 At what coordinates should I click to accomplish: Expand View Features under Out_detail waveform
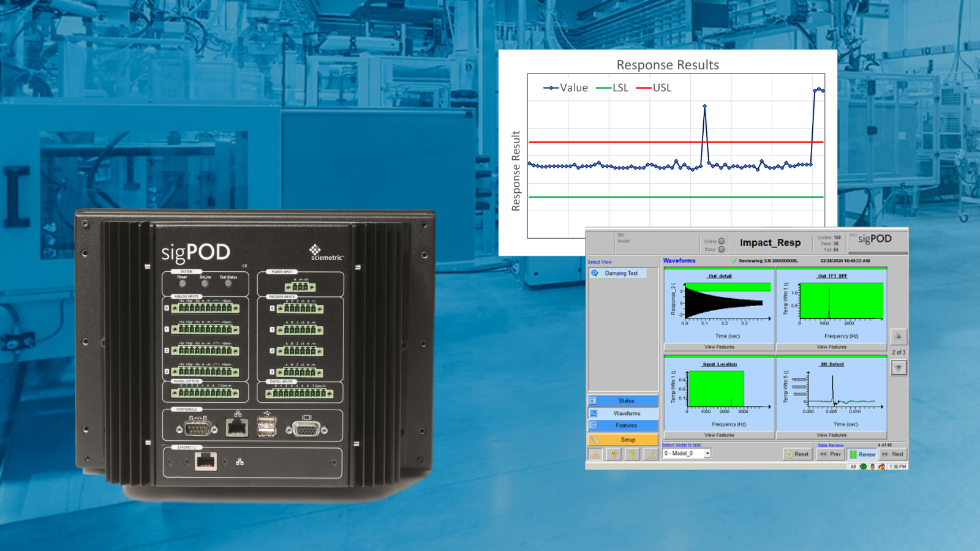tap(719, 347)
